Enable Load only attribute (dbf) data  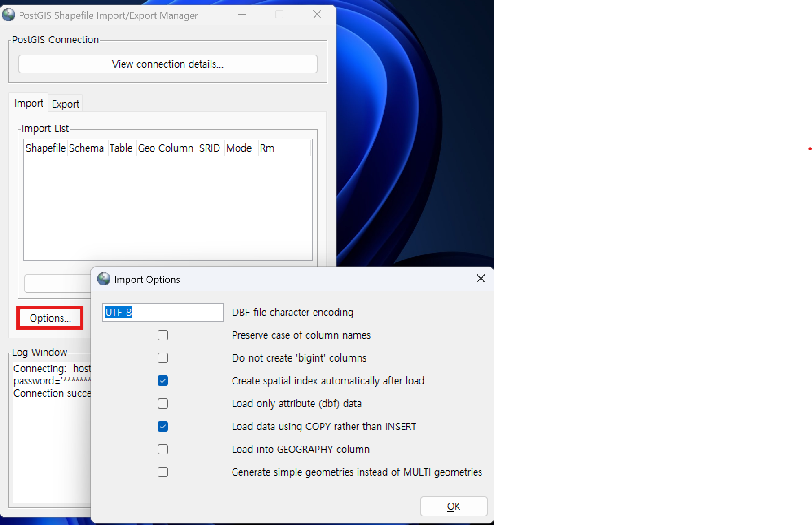(x=163, y=404)
